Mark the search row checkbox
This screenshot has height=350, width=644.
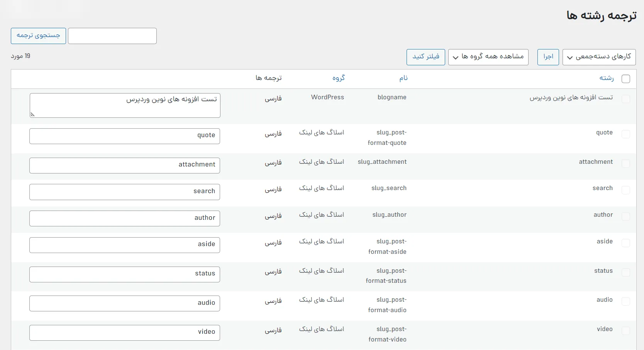point(626,190)
